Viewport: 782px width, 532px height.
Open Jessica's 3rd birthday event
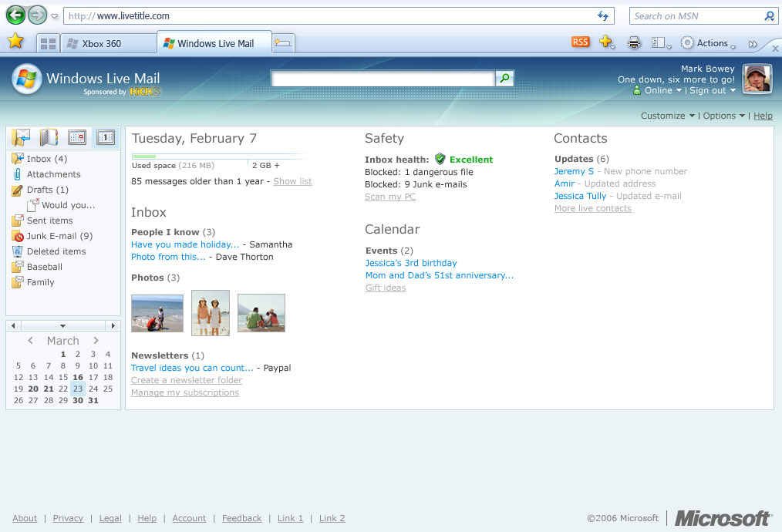pyautogui.click(x=410, y=263)
